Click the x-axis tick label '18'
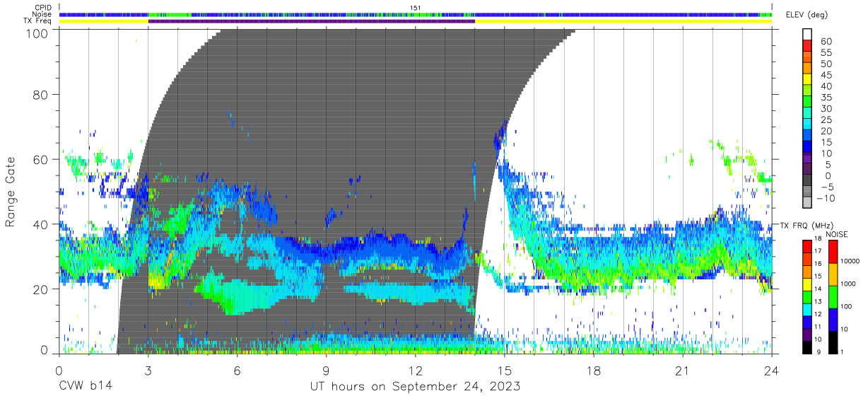 coord(594,371)
